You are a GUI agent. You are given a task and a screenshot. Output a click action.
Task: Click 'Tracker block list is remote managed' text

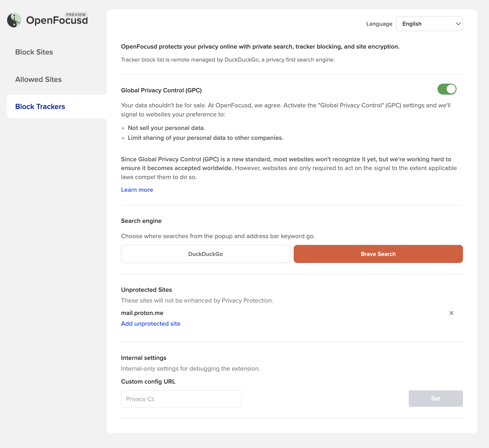[228, 60]
